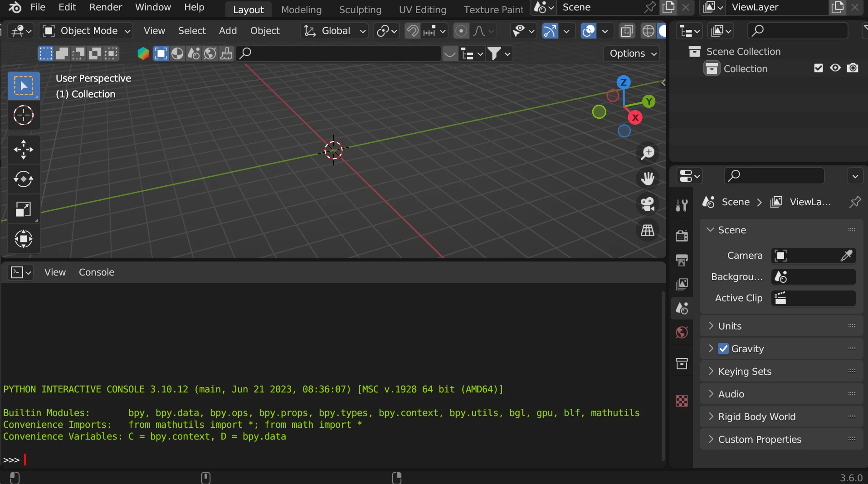Open the Texture properties tab
The image size is (868, 484).
click(682, 401)
